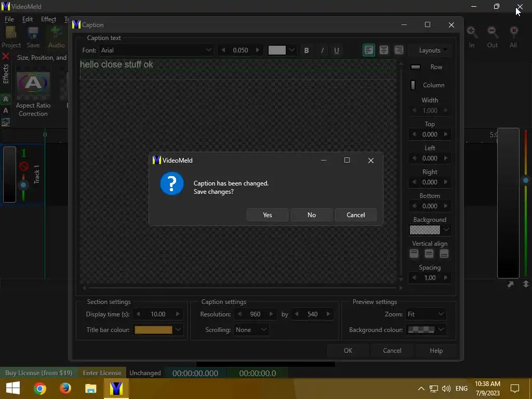Expand the text colour dropdown arrow
The height and width of the screenshot is (399, 532).
292,50
